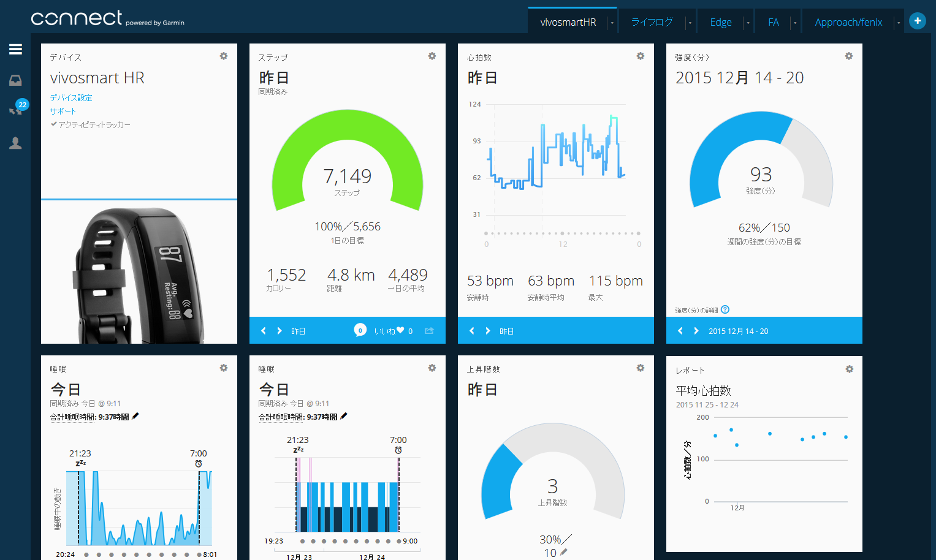Share the ステップ card
This screenshot has height=560, width=936.
tap(429, 331)
